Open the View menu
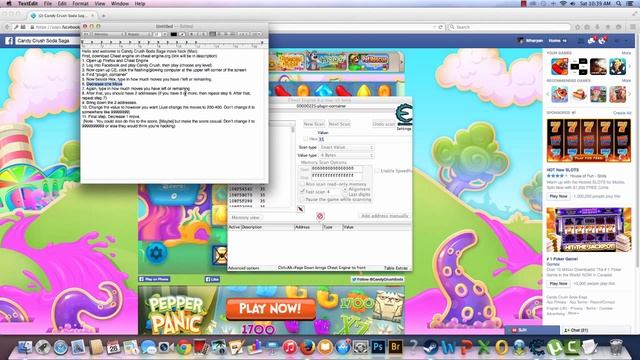This screenshot has height=360, width=640. tap(100, 4)
